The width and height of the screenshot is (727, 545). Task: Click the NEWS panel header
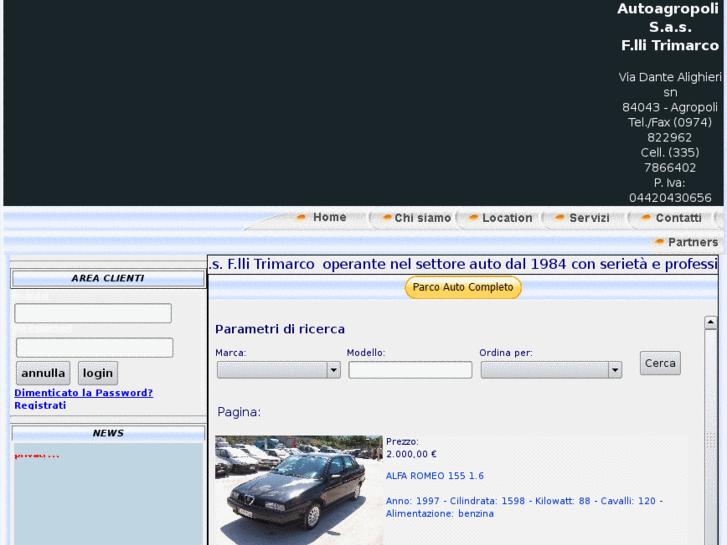tap(108, 433)
